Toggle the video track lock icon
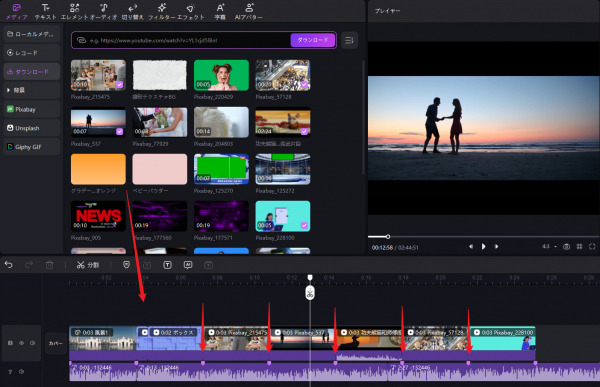This screenshot has height=387, width=600. click(10, 343)
